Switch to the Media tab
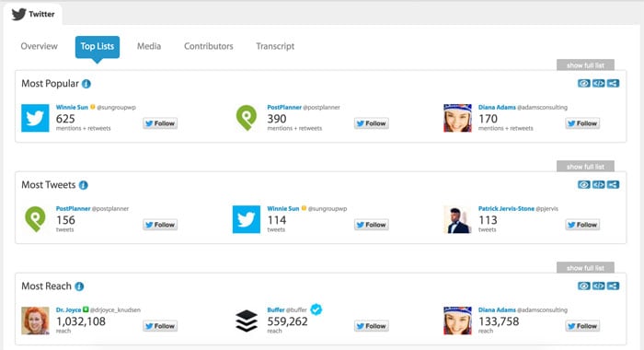This screenshot has width=644, height=350. pos(149,46)
